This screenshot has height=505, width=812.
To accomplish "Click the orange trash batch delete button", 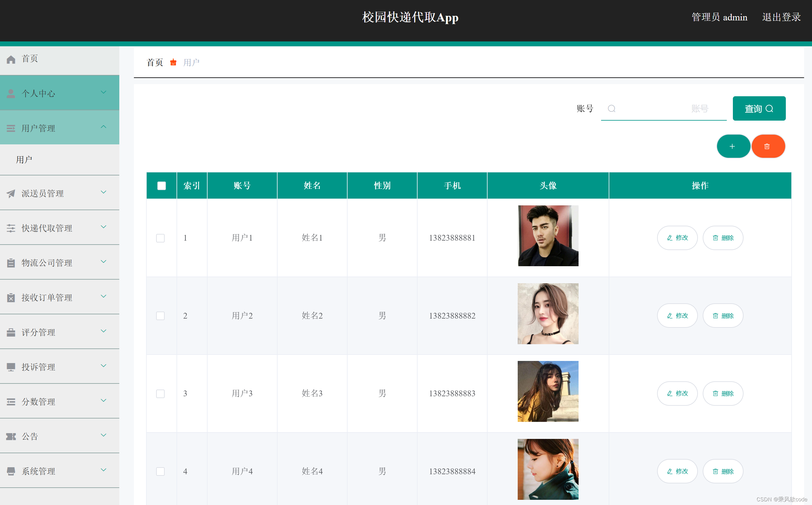I will pos(768,146).
